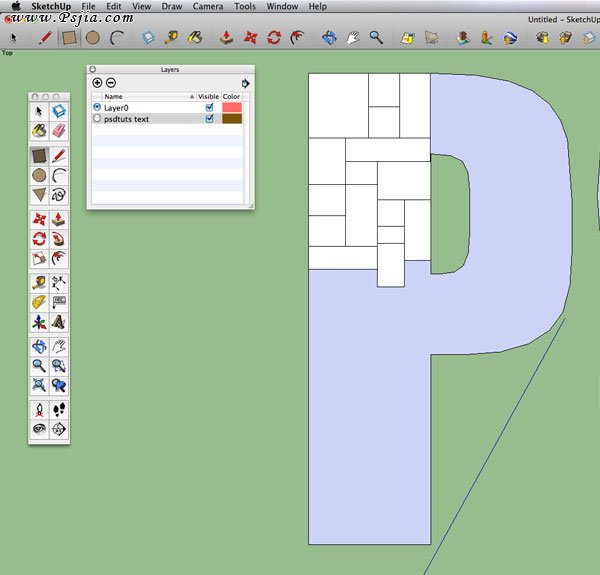Pick the Rectangle tool in the tool palette
Image resolution: width=600 pixels, height=575 pixels.
click(39, 156)
